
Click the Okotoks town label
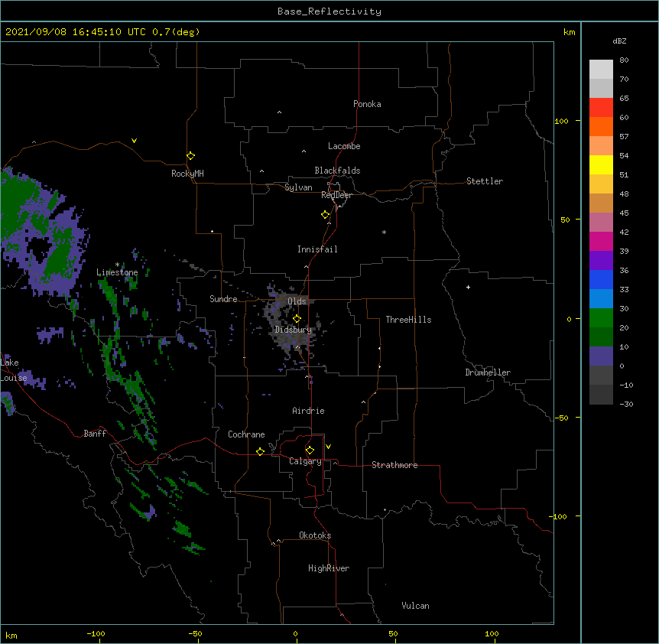coord(315,535)
